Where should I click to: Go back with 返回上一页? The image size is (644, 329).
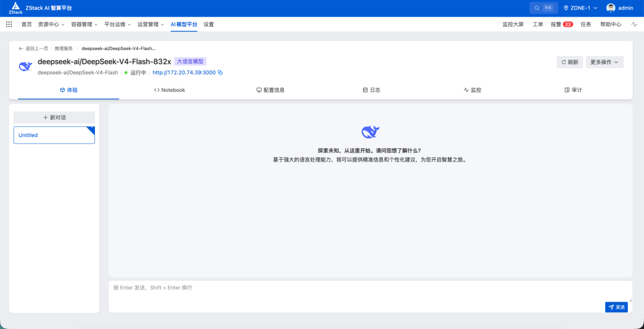point(33,48)
